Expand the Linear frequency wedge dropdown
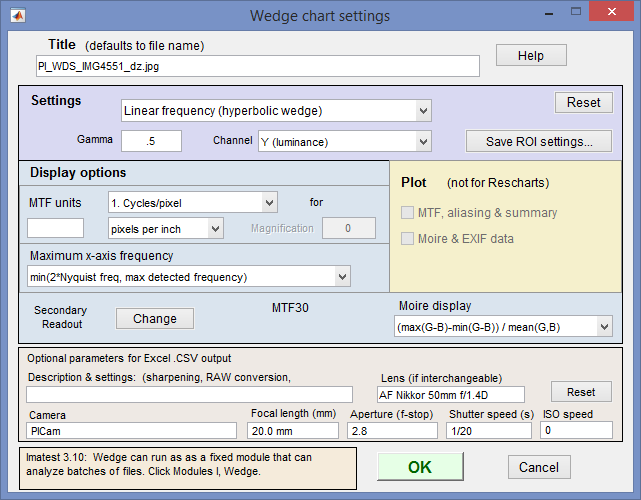Screen dimensions: 641x500 tap(276, 110)
